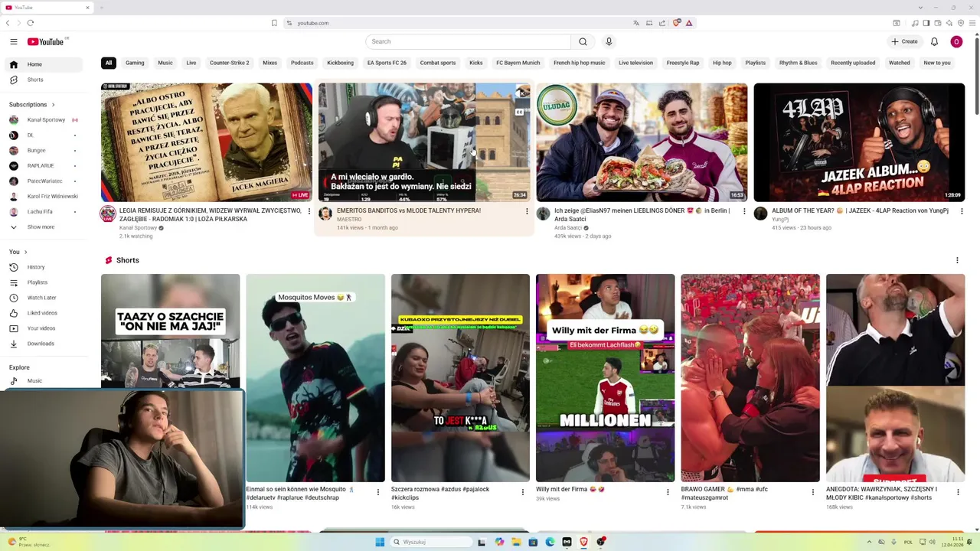
Task: Open the JAZEEK 4LAP reaction thumbnail
Action: click(859, 142)
